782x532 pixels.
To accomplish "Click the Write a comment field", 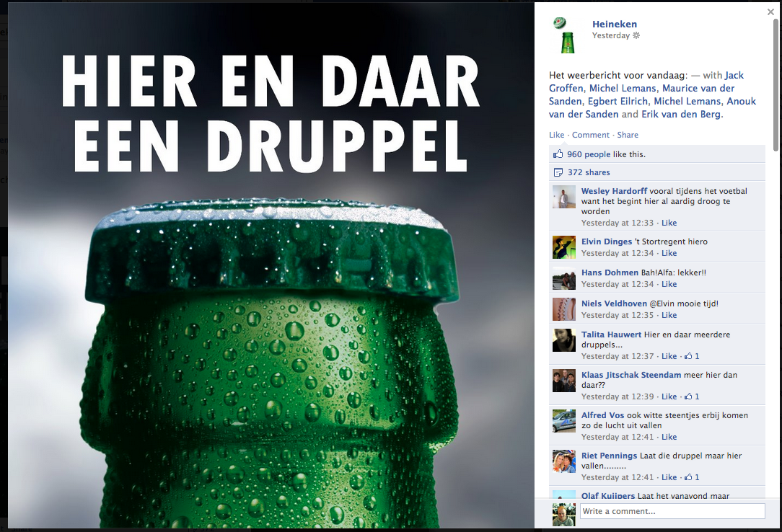I will 672,511.
